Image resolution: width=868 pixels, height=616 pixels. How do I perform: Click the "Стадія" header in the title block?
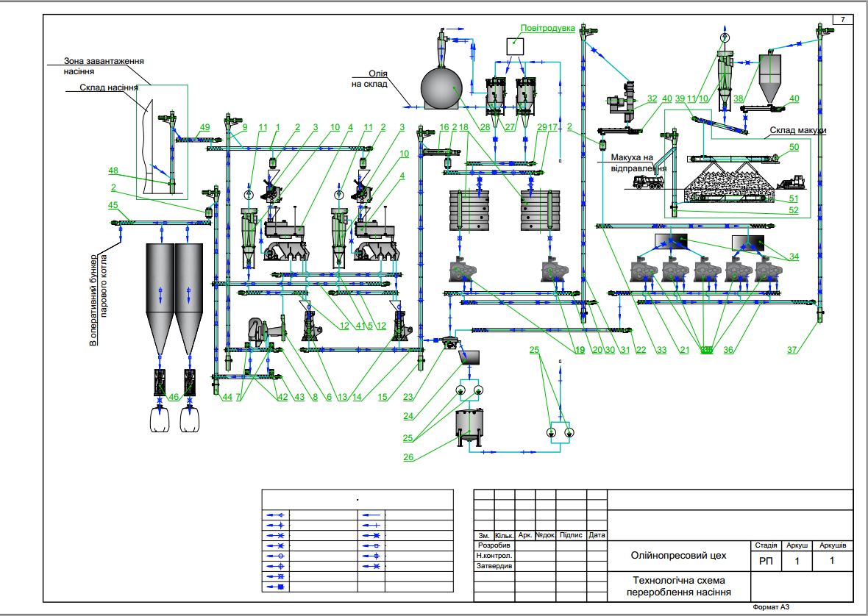tap(766, 545)
